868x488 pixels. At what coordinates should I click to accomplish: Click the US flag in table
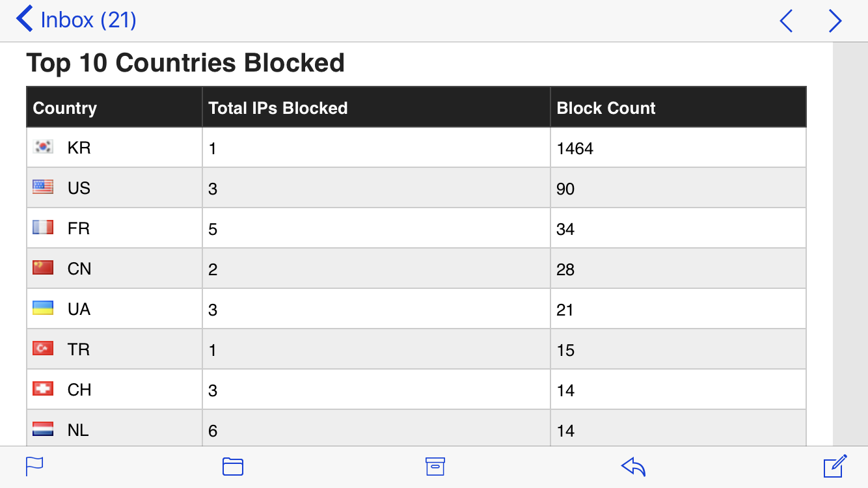click(43, 187)
